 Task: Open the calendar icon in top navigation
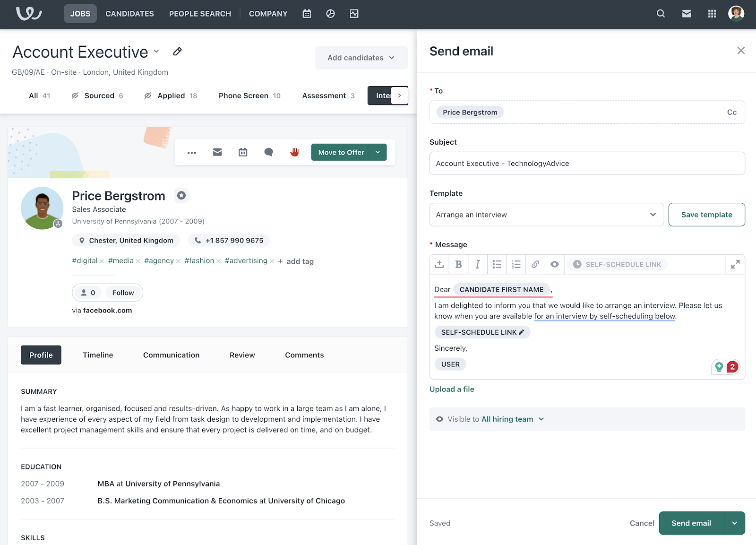pyautogui.click(x=307, y=14)
